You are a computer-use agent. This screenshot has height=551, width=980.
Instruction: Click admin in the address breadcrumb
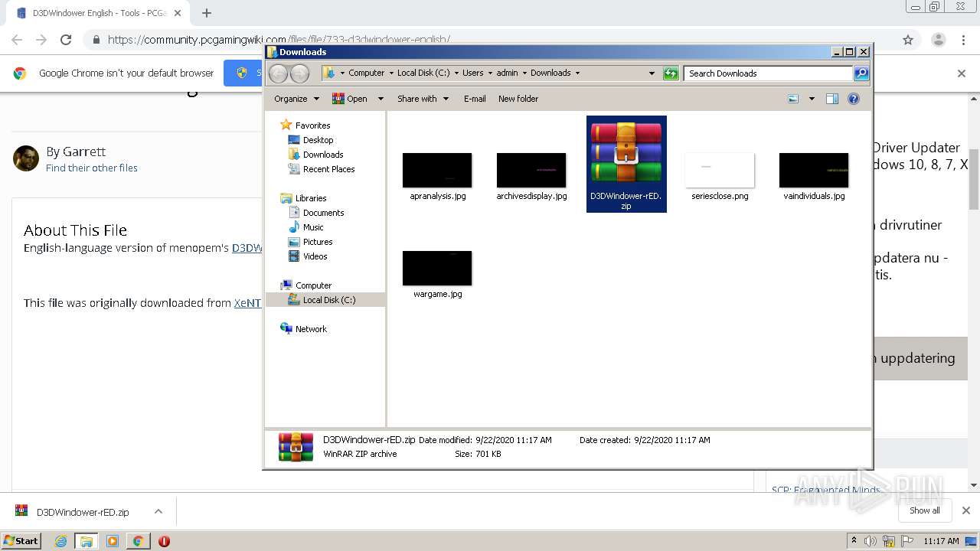point(507,73)
